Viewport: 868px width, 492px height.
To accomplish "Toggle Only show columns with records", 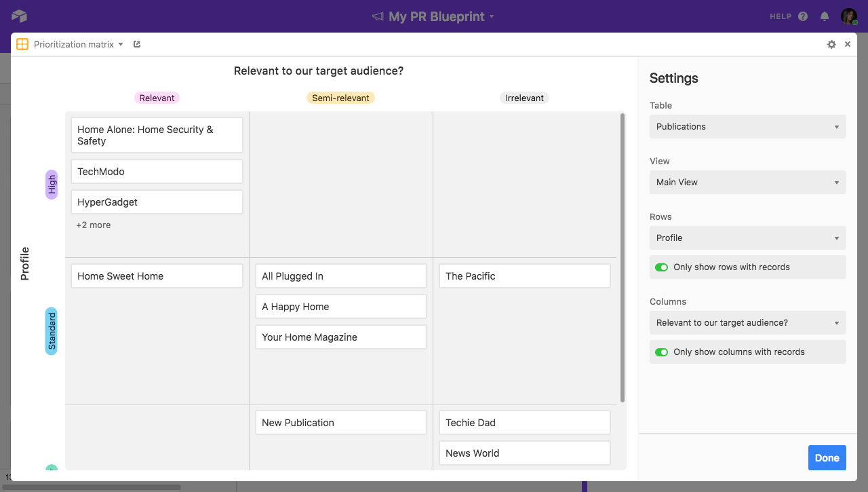I will point(661,352).
